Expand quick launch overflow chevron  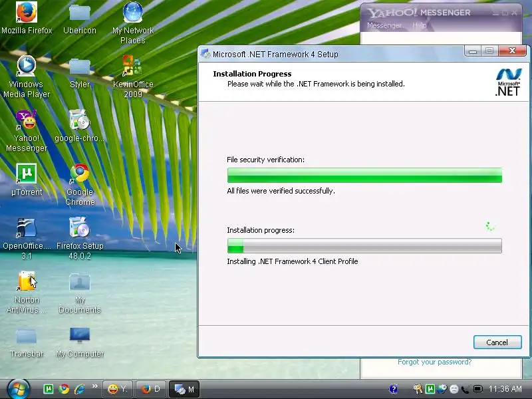click(x=94, y=386)
